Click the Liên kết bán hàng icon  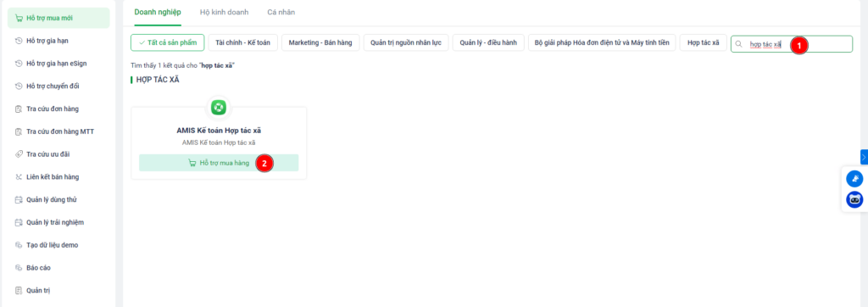click(19, 176)
